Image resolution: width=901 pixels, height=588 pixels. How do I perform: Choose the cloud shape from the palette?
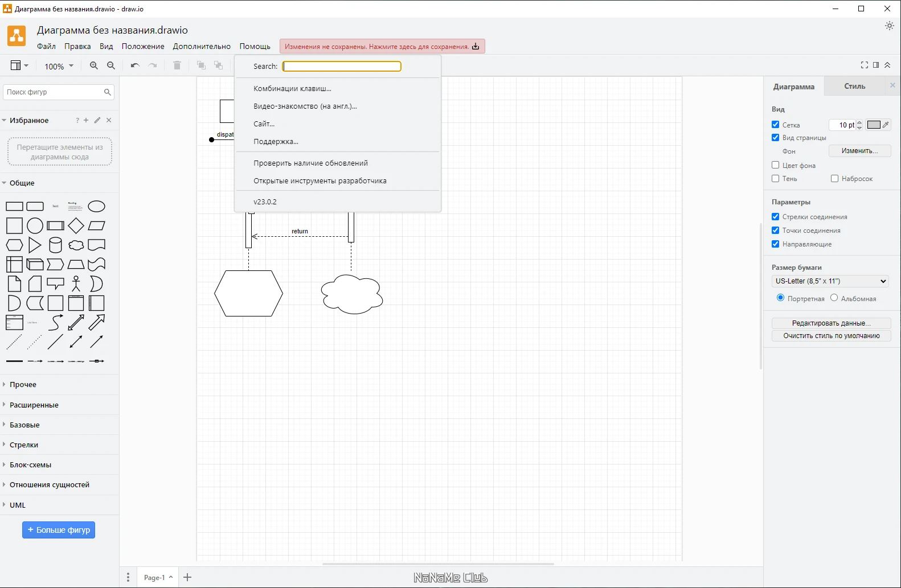[x=76, y=245]
